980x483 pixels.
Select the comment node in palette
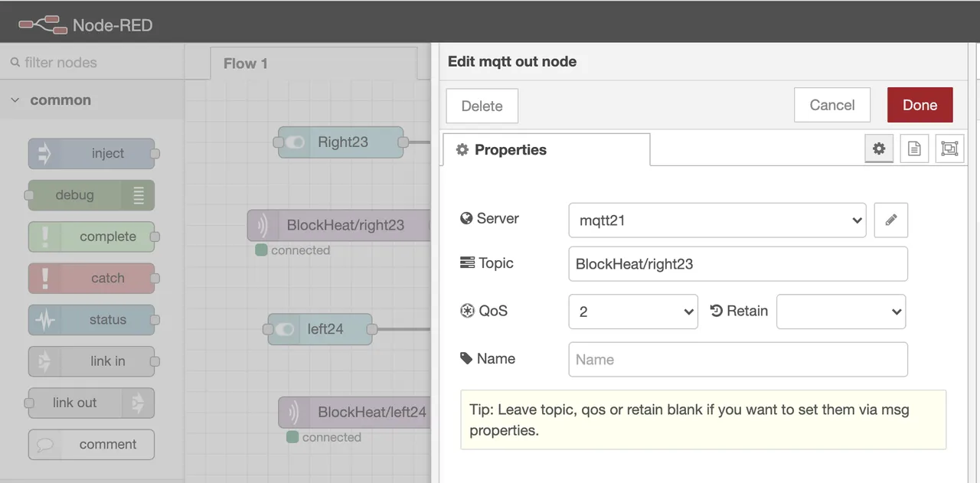pos(92,444)
